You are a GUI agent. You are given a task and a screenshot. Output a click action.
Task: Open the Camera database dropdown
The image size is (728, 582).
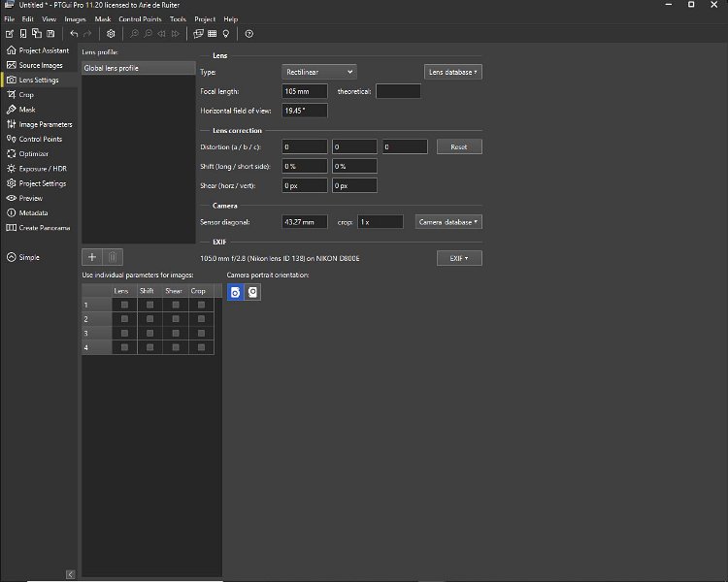coord(447,222)
